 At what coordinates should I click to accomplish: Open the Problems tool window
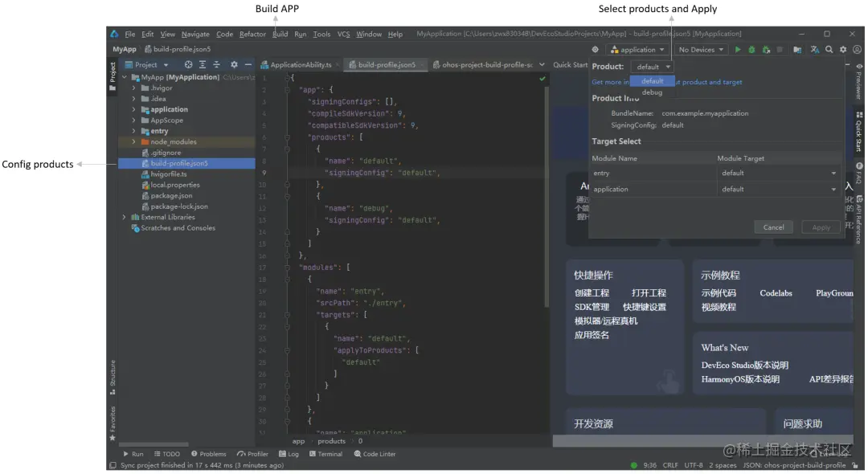click(209, 454)
